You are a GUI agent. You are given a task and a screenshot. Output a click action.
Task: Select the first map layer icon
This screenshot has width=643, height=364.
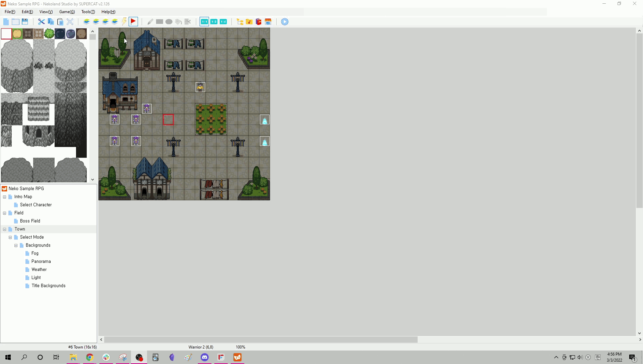(86, 22)
